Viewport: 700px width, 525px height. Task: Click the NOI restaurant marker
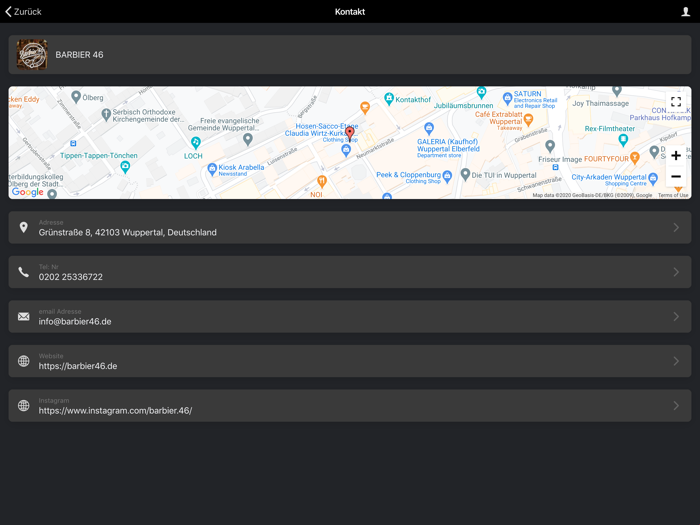point(321,181)
